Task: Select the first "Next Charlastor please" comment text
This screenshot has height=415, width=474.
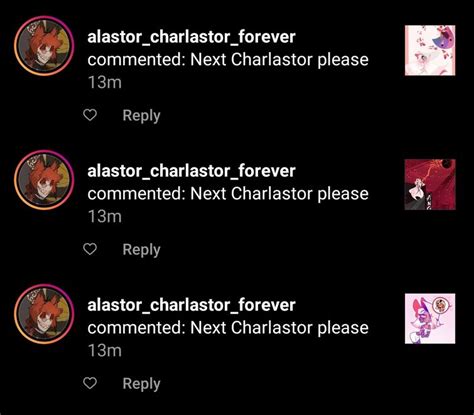Action: [279, 60]
